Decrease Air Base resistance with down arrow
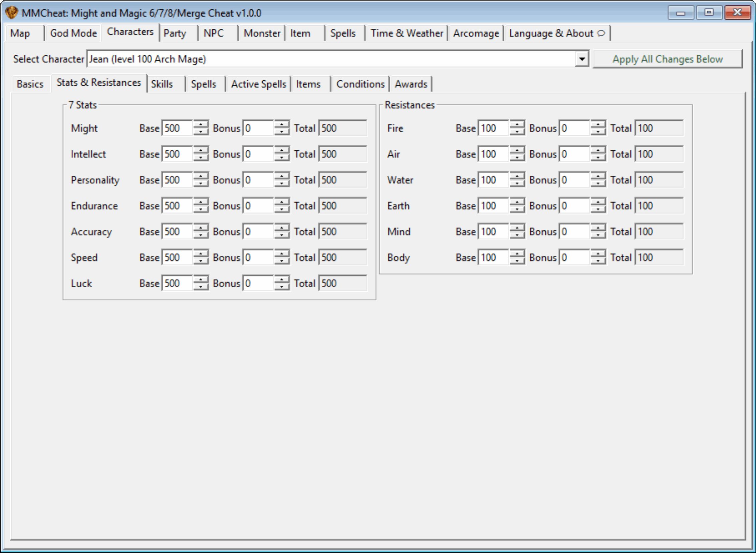 click(517, 158)
